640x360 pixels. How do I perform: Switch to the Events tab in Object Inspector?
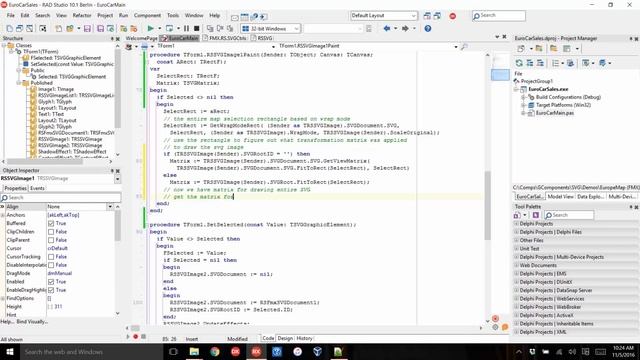[x=37, y=188]
